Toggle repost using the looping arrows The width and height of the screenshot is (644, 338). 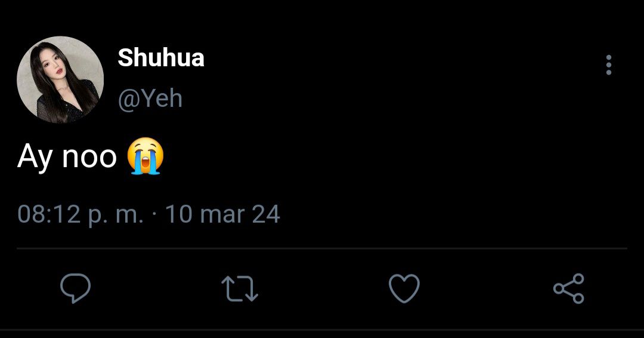pos(240,288)
